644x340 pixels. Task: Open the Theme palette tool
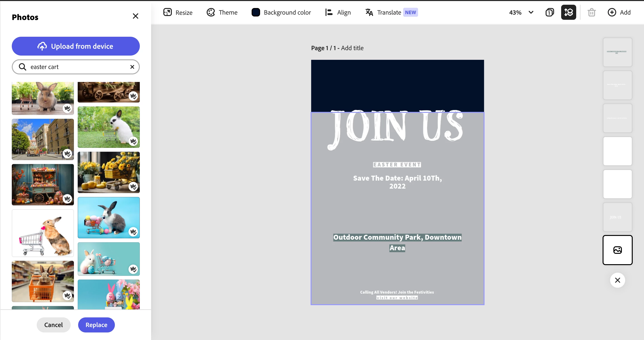point(211,12)
